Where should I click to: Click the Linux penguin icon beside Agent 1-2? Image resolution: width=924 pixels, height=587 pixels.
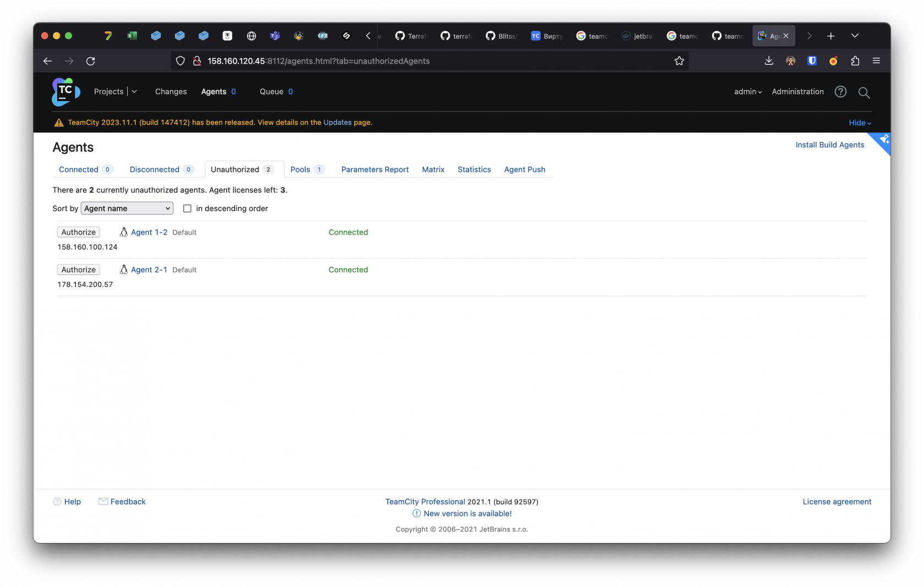(x=124, y=232)
